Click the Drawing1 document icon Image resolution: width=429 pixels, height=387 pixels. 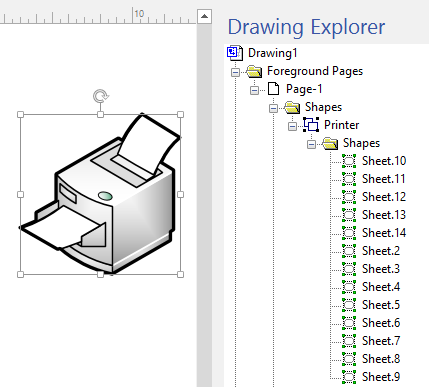point(235,53)
